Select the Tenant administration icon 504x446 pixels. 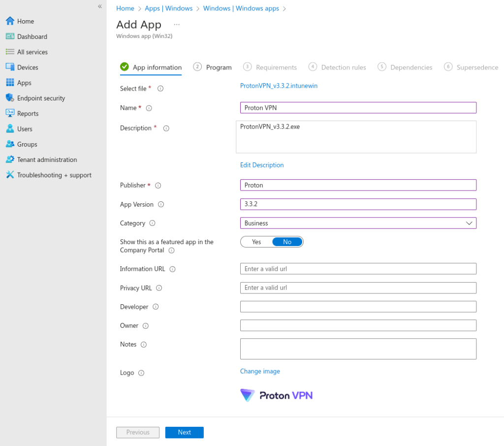10,159
